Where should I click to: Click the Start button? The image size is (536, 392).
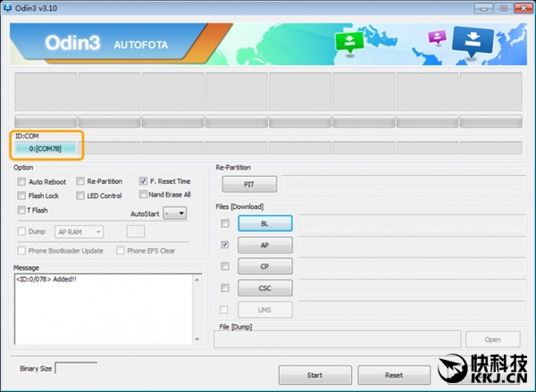tap(314, 375)
